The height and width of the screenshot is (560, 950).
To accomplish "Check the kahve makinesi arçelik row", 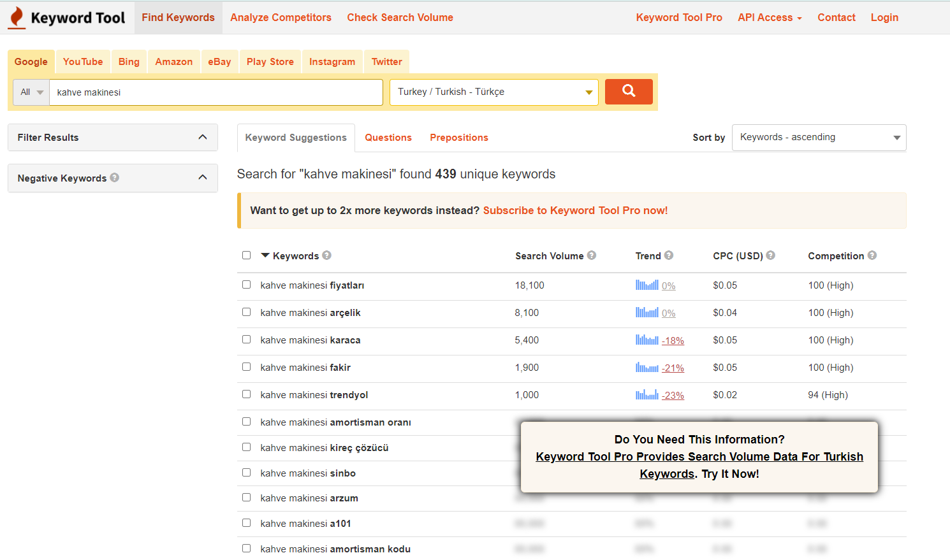I will [x=246, y=312].
